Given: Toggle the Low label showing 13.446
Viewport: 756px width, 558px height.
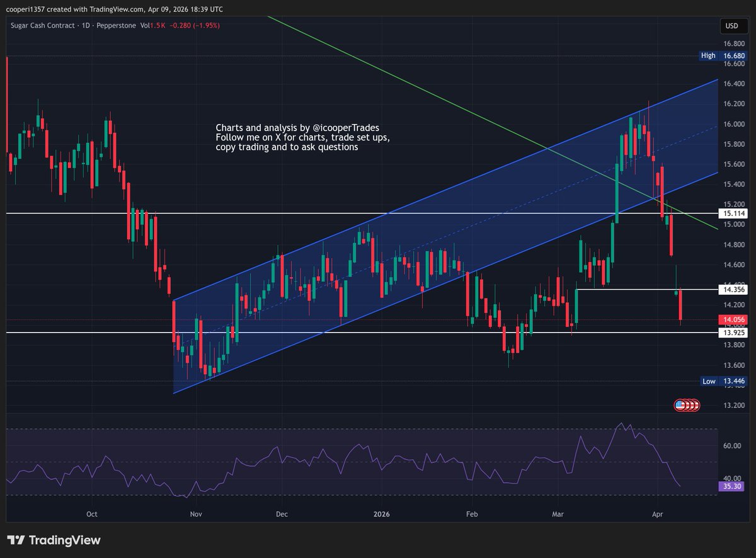Looking at the screenshot, I should coord(723,381).
